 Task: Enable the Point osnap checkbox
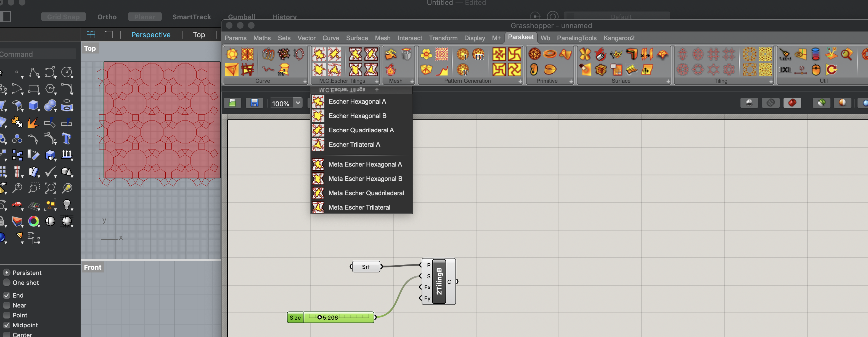click(7, 315)
